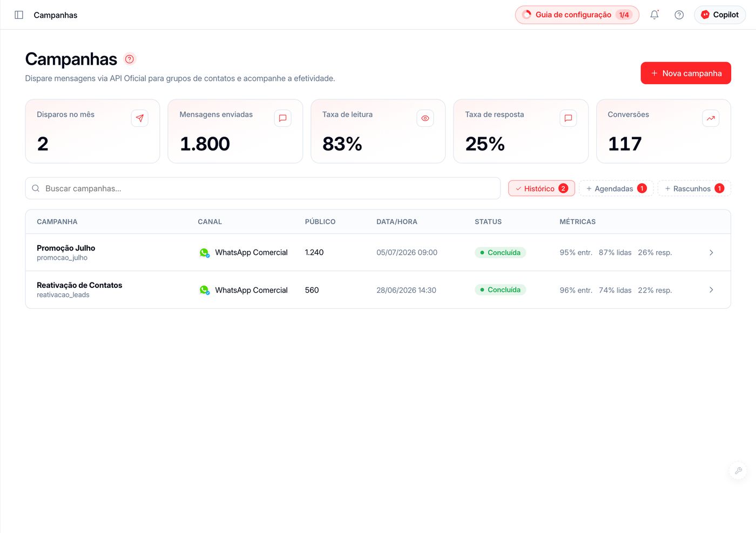The width and height of the screenshot is (756, 533).
Task: Click the Concluída badge for Promoção Julho
Action: coord(501,253)
